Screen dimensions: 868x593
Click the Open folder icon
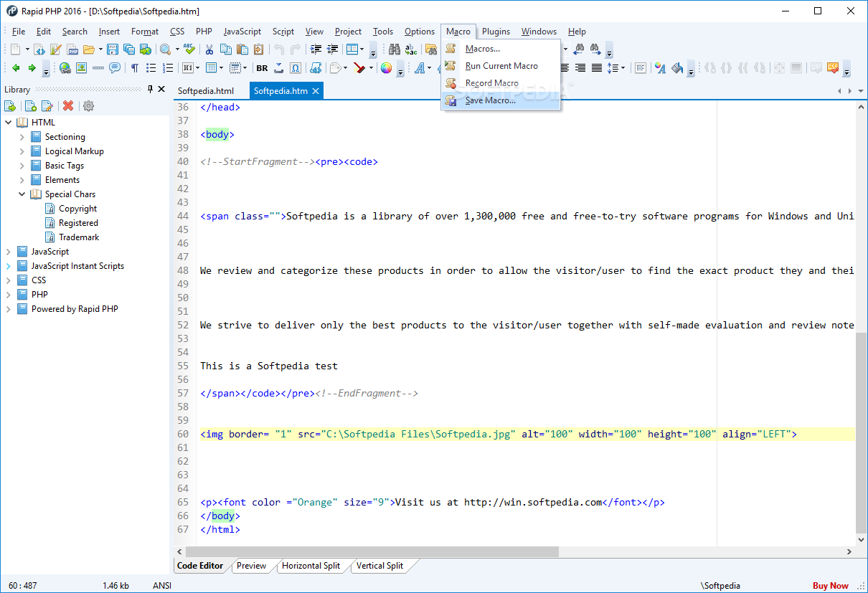tap(88, 49)
